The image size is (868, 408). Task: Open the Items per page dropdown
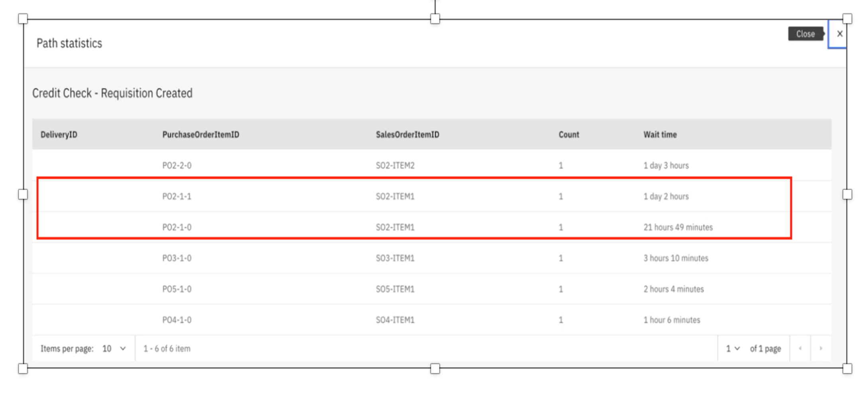[x=114, y=349]
